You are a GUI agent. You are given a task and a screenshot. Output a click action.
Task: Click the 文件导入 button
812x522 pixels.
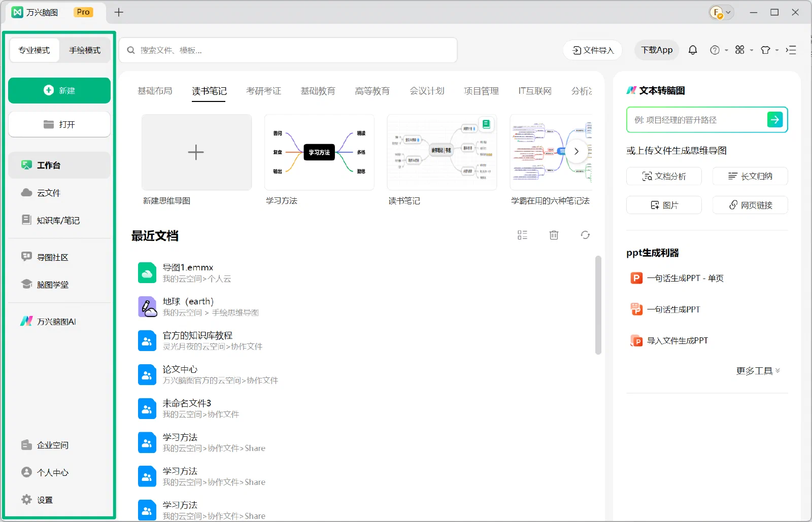(593, 50)
